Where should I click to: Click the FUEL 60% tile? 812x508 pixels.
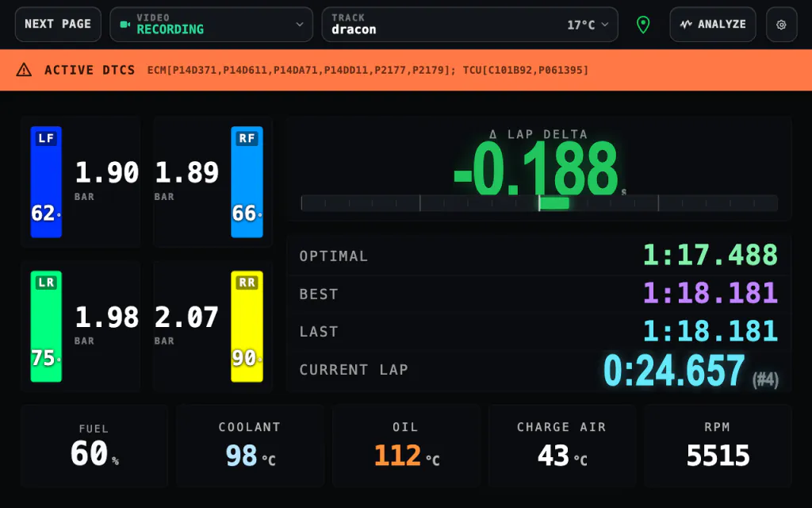tap(94, 446)
